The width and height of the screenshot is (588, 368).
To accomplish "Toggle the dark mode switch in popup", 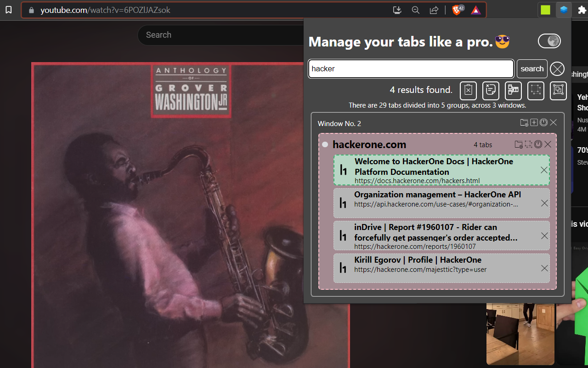I will click(549, 41).
